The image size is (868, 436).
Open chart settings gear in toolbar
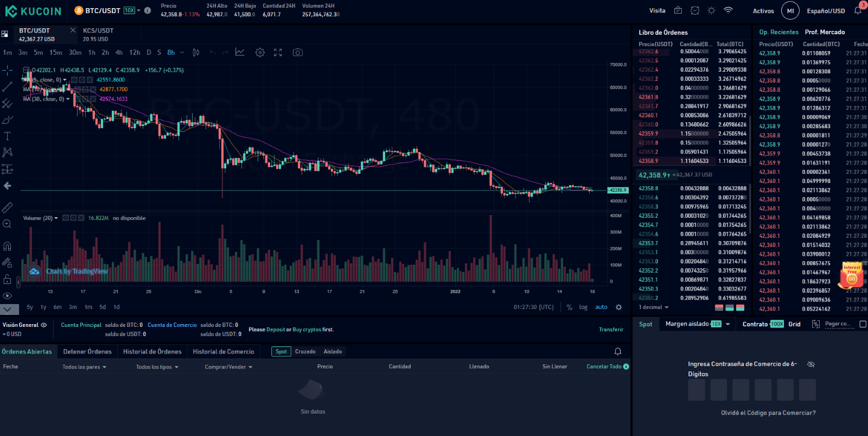click(x=260, y=53)
